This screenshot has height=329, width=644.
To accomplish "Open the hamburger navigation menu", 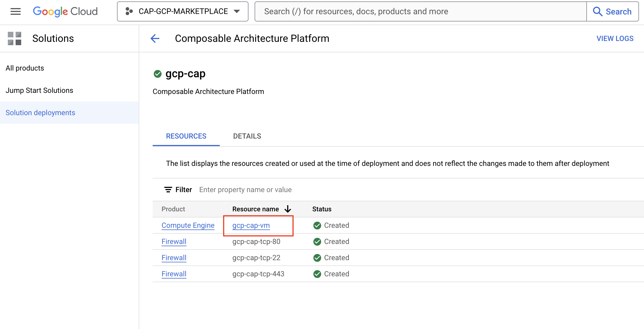I will (x=16, y=11).
